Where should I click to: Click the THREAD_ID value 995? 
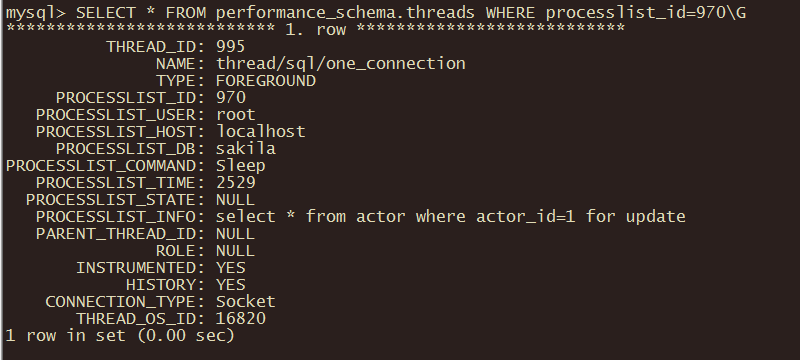pyautogui.click(x=231, y=47)
